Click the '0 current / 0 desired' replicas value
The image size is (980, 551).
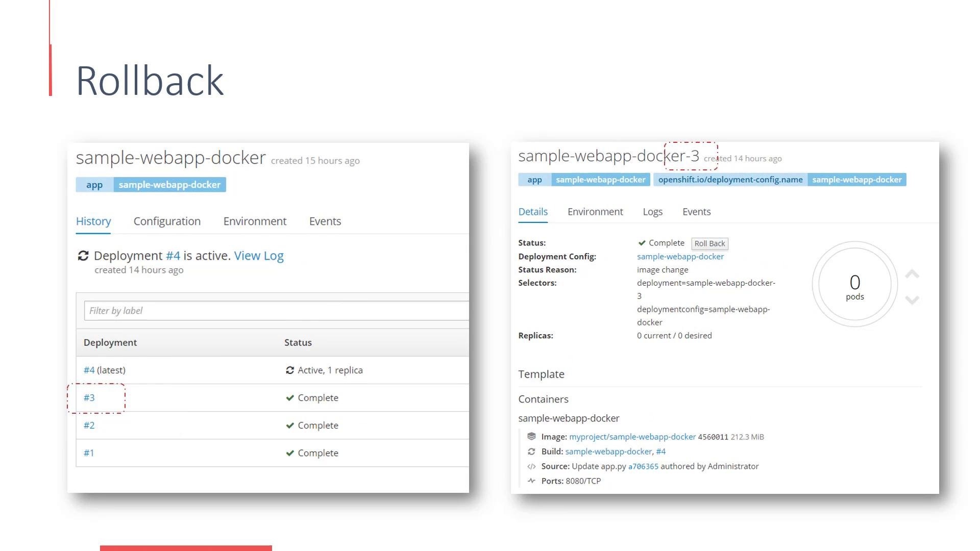[x=674, y=336]
